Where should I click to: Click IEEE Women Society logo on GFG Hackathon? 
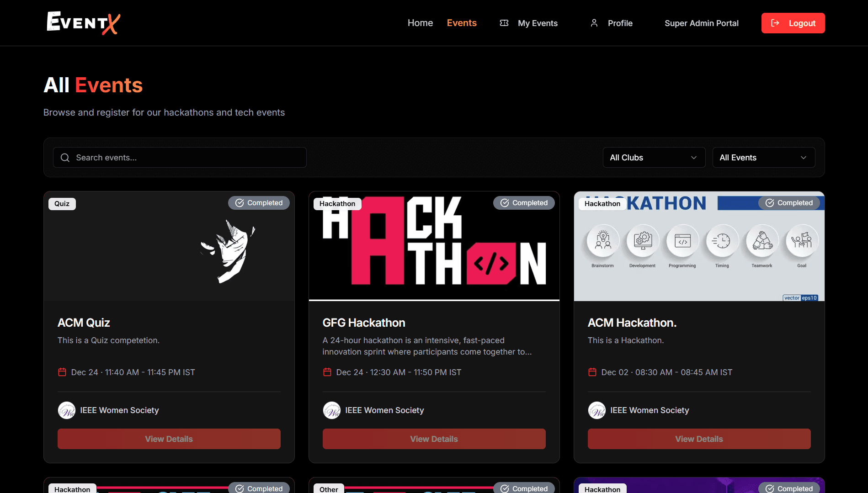(332, 410)
